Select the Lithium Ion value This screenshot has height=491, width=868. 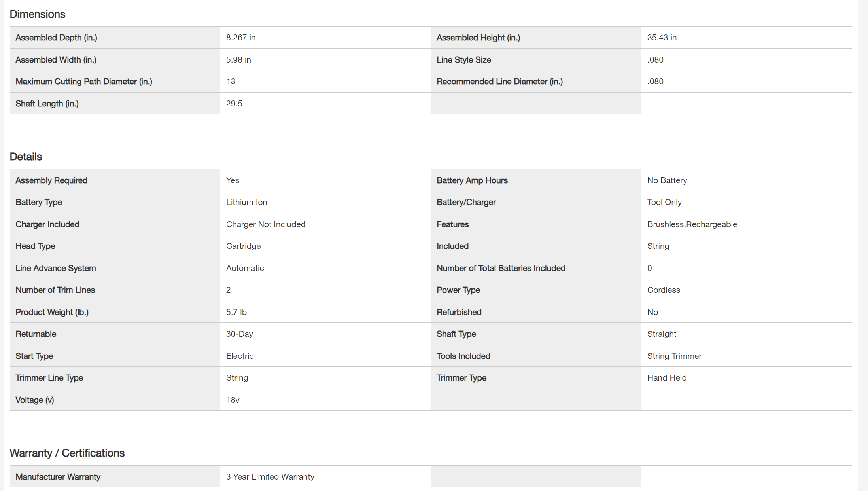(x=246, y=202)
